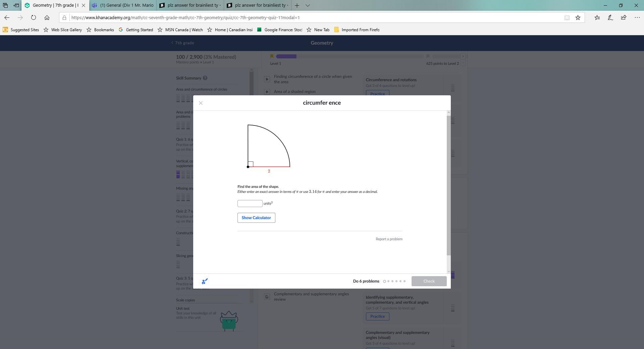The width and height of the screenshot is (644, 349).
Task: Click the answer input box for area
Action: pos(250,204)
